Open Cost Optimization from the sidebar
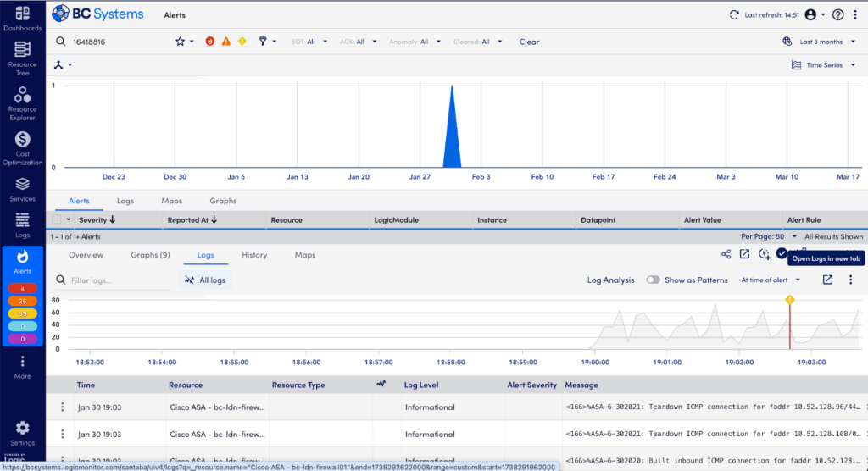The image size is (868, 471). point(22,148)
